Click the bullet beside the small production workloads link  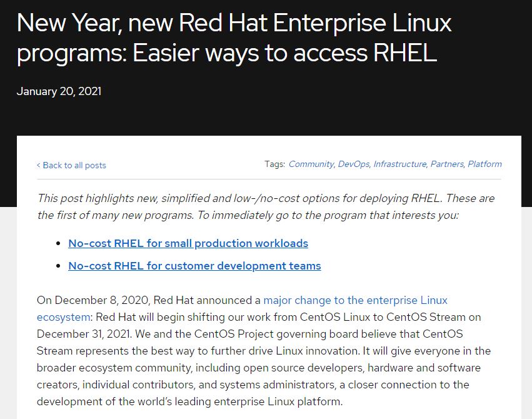click(x=59, y=243)
